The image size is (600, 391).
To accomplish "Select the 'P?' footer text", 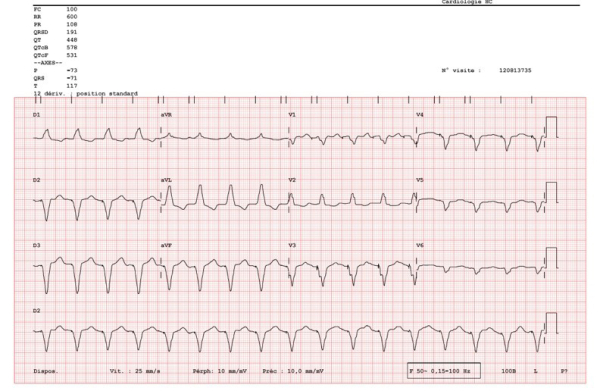I will (x=564, y=371).
